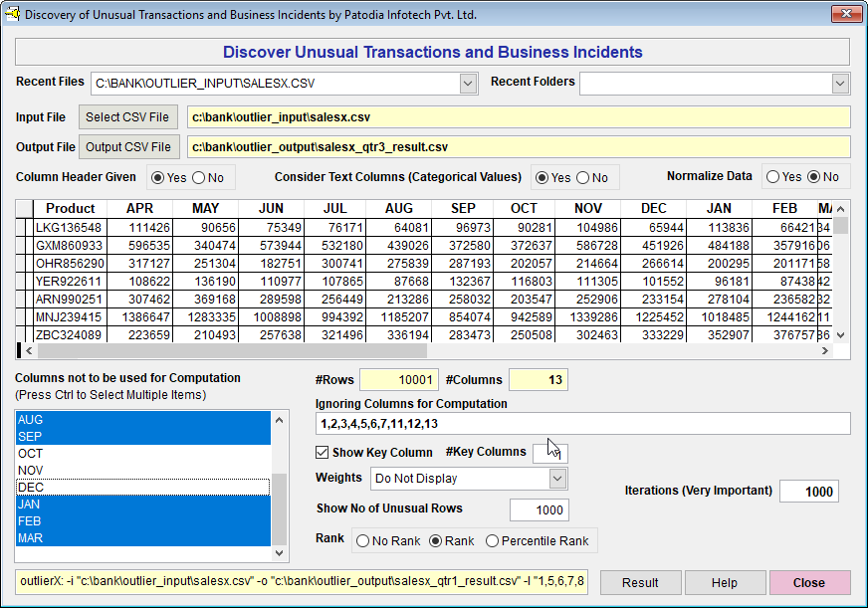Viewport: 868px width, 608px height.
Task: Open the Recent Folders dropdown
Action: 840,84
